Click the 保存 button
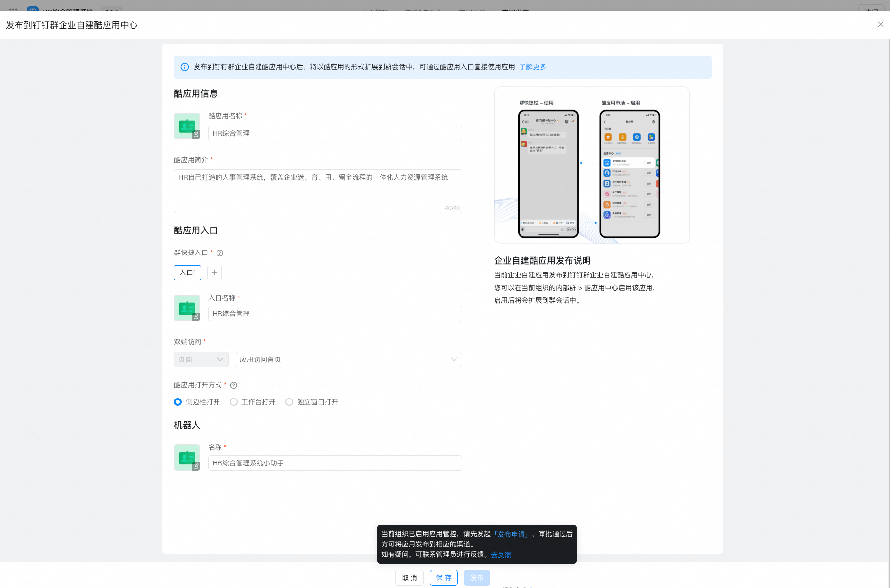 pyautogui.click(x=443, y=578)
